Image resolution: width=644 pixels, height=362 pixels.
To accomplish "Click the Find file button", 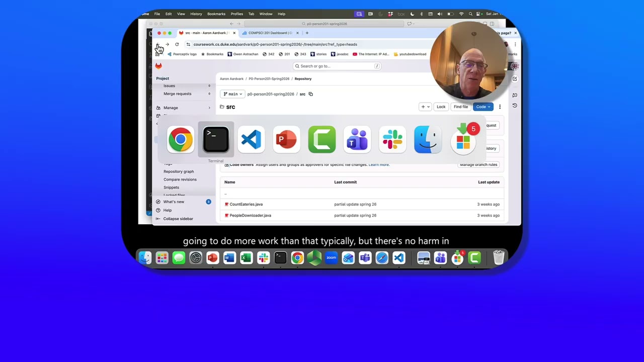I will pyautogui.click(x=460, y=107).
